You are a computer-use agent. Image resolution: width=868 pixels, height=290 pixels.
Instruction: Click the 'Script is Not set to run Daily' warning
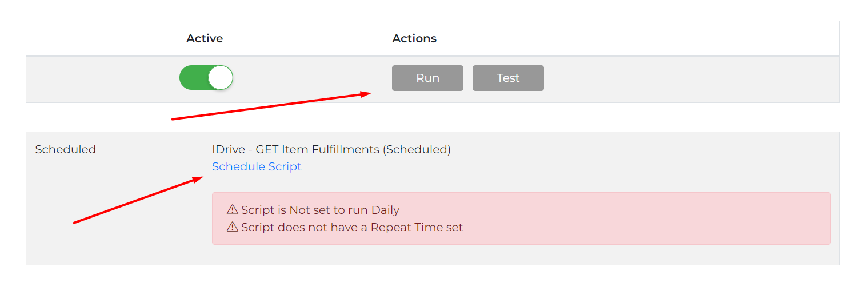(320, 210)
